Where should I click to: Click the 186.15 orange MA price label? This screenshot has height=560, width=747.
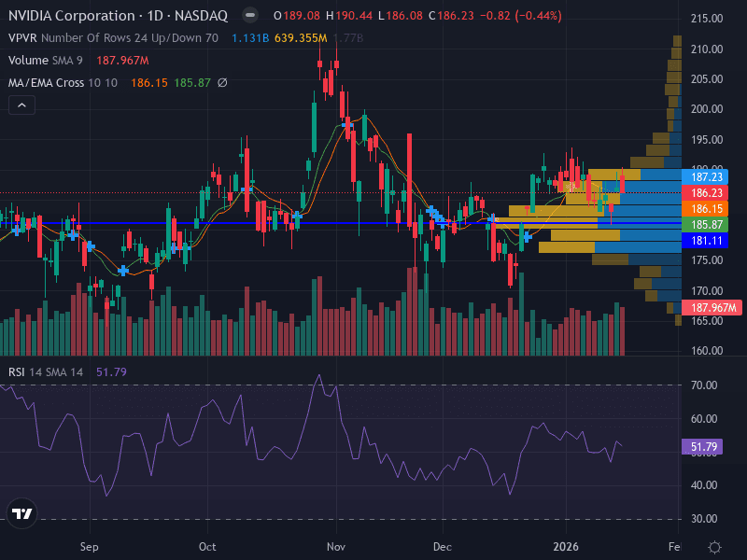pos(706,208)
